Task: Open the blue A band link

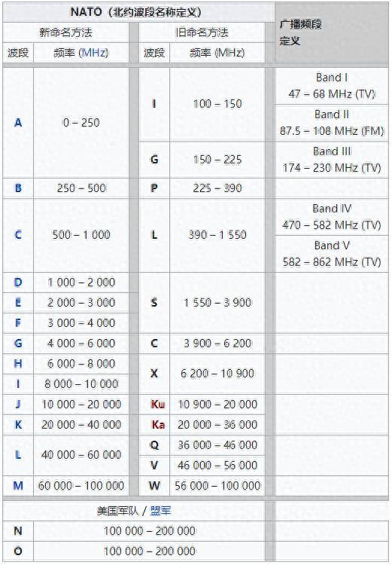Action: pyautogui.click(x=18, y=123)
